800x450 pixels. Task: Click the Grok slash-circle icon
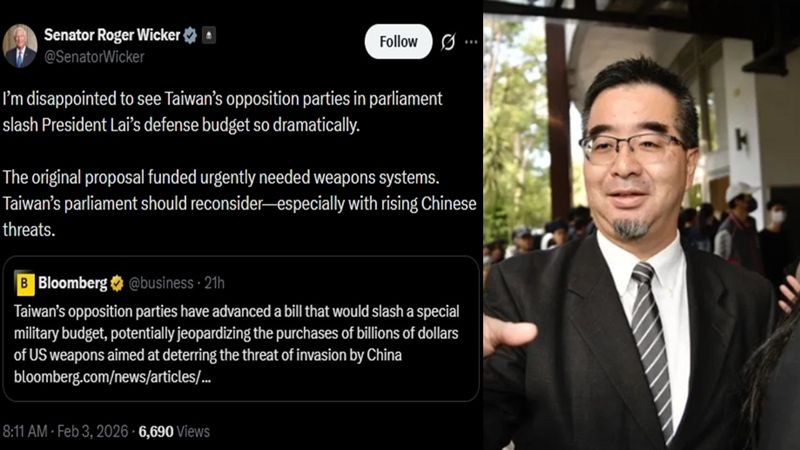[x=448, y=42]
